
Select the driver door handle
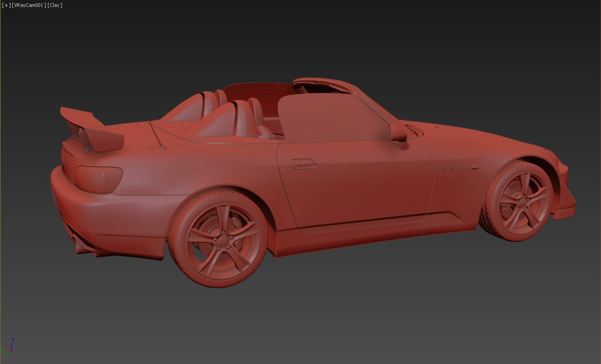tap(304, 164)
